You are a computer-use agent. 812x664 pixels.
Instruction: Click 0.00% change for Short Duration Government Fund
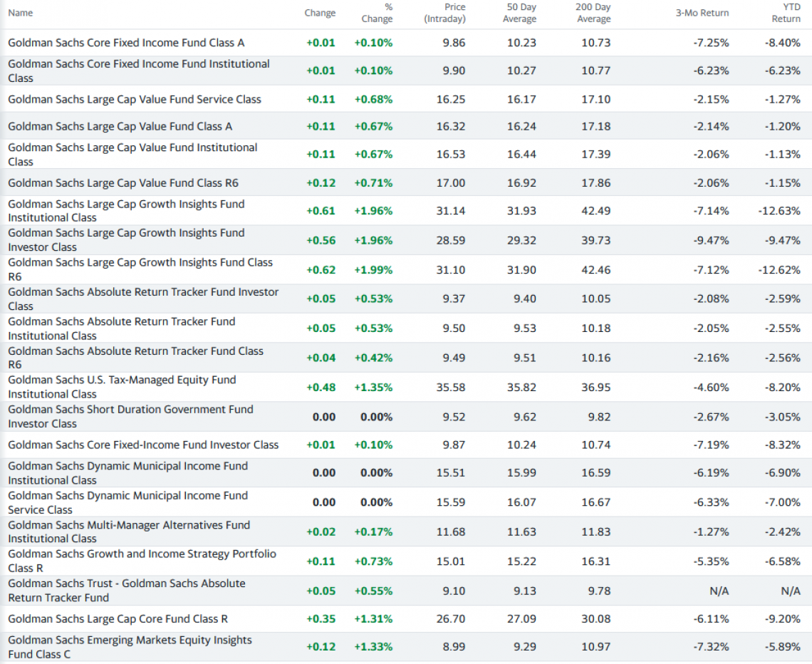377,417
